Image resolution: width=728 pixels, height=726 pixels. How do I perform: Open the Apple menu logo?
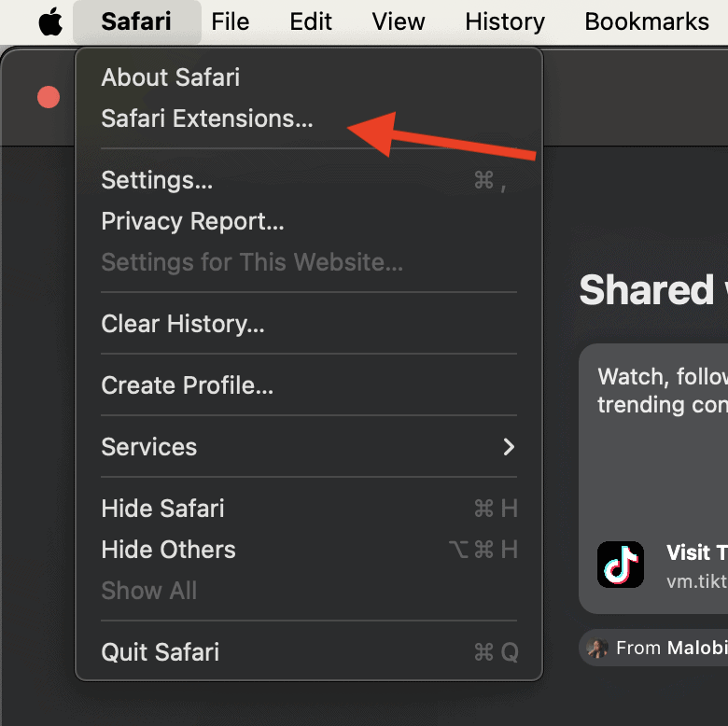tap(50, 21)
